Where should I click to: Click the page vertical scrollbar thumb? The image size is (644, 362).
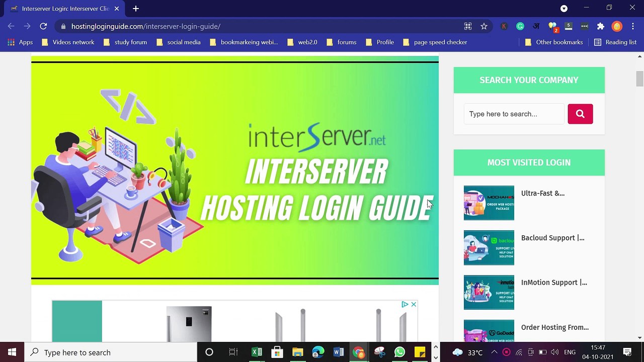click(639, 79)
